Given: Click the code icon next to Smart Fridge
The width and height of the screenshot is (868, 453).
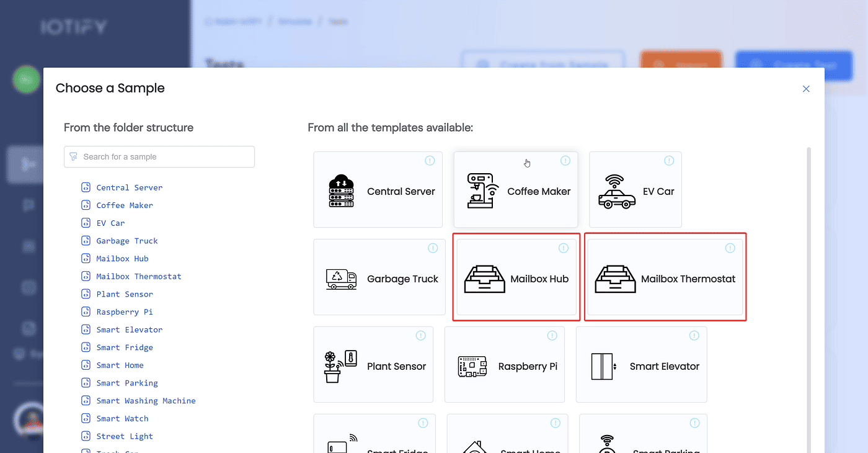Looking at the screenshot, I should (x=86, y=347).
